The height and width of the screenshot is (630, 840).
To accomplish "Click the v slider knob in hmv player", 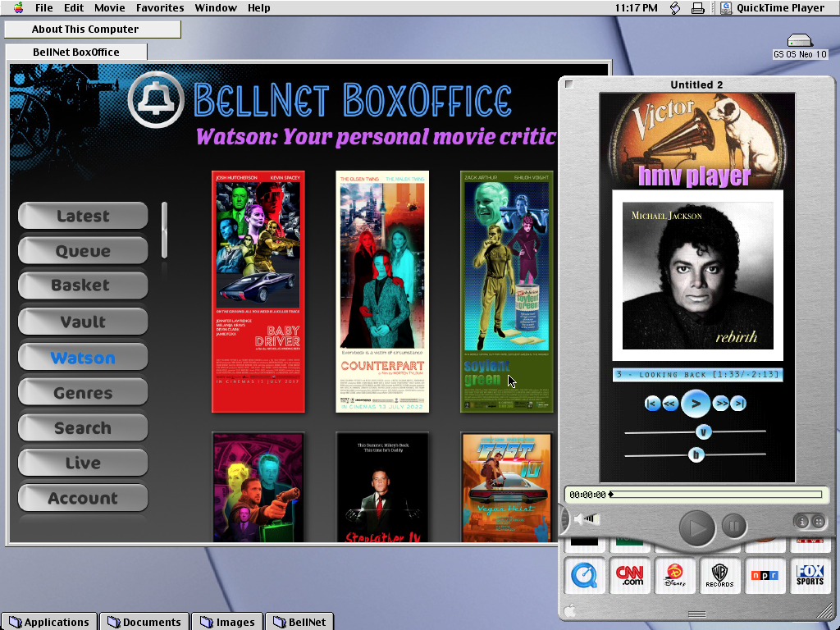I will (703, 431).
